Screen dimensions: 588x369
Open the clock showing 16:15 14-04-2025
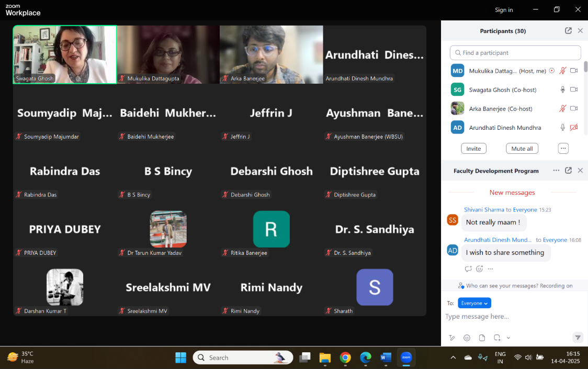565,357
